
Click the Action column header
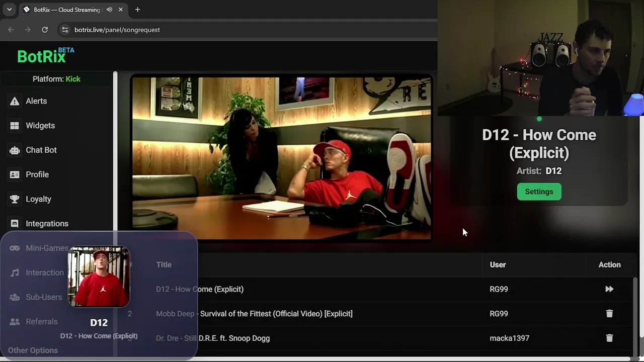pyautogui.click(x=609, y=265)
